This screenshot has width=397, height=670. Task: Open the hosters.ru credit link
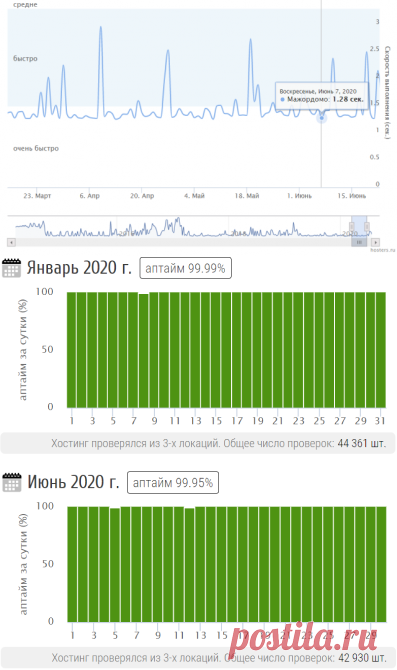383,250
